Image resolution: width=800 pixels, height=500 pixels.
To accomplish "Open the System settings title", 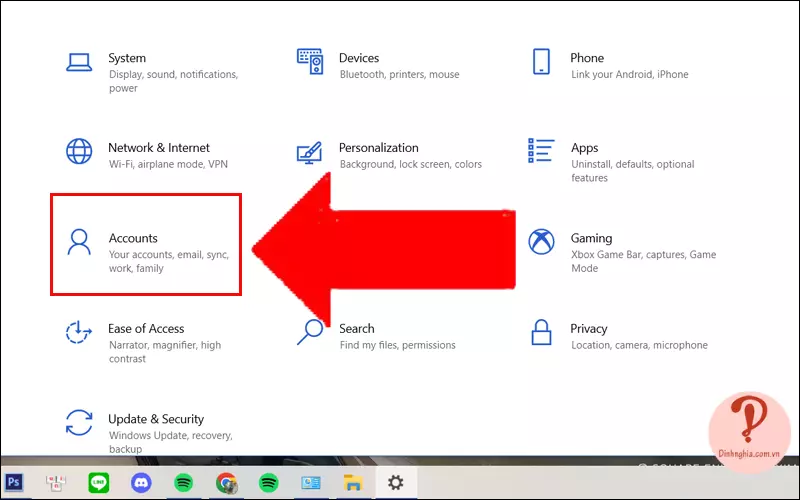I will tap(127, 58).
